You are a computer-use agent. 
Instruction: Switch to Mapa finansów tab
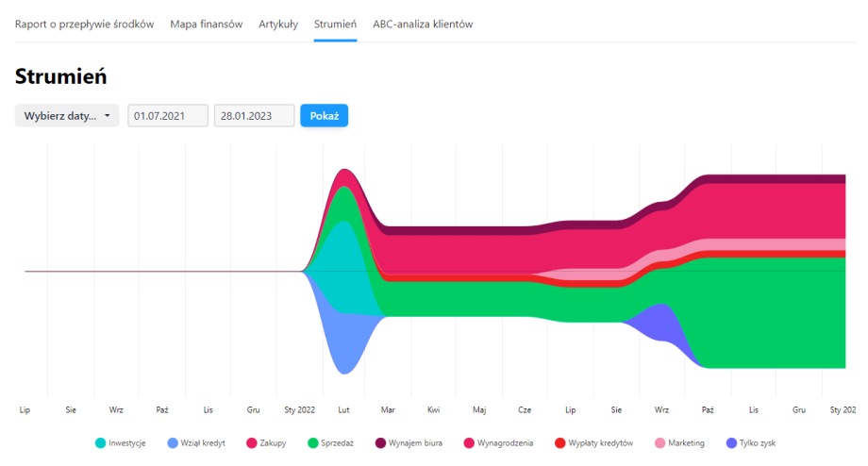206,25
